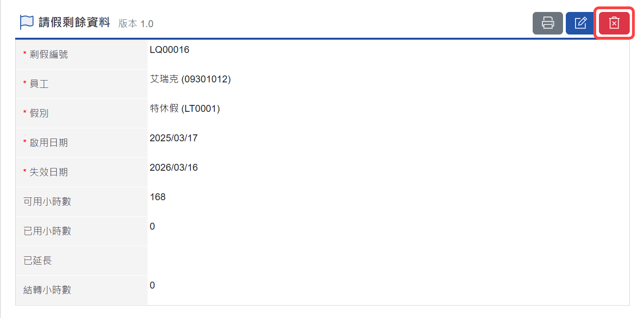Click the 失效日期 field label
This screenshot has width=644, height=318.
pyautogui.click(x=48, y=172)
